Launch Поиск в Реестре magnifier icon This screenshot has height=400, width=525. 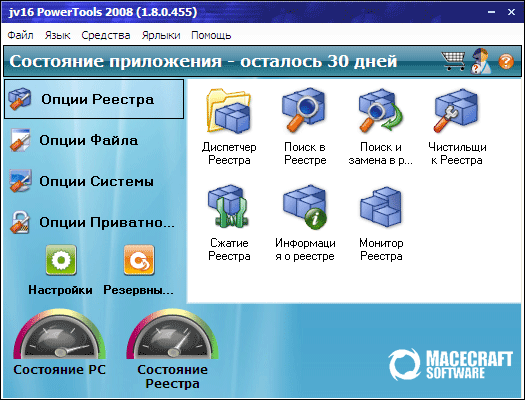(x=305, y=109)
